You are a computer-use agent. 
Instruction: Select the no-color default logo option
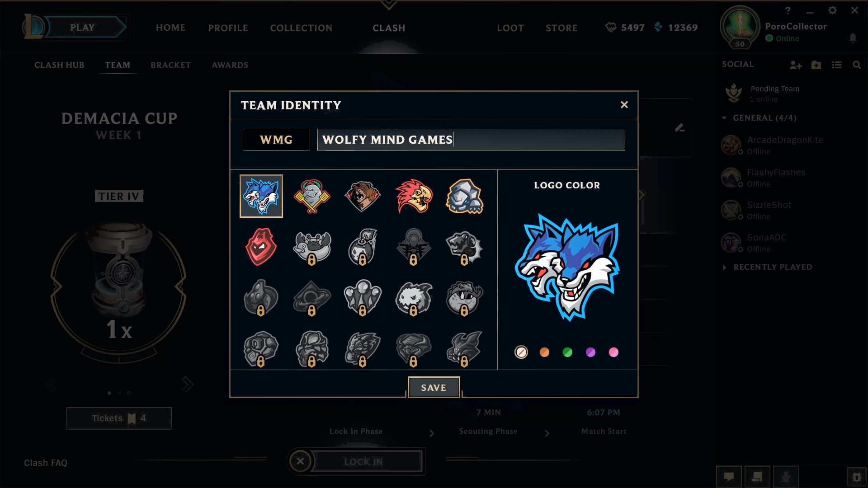tap(521, 352)
